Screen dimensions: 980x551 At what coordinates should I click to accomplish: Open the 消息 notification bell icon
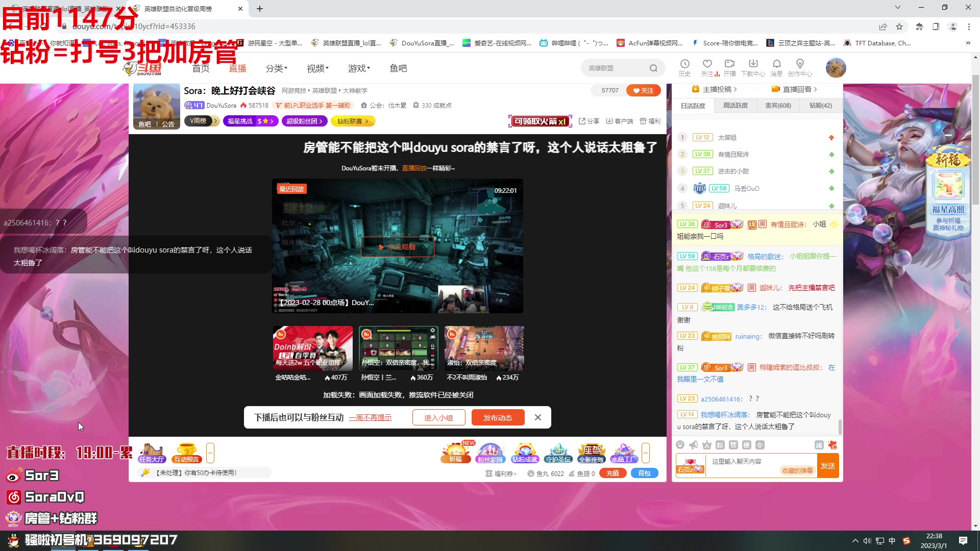pyautogui.click(x=776, y=67)
